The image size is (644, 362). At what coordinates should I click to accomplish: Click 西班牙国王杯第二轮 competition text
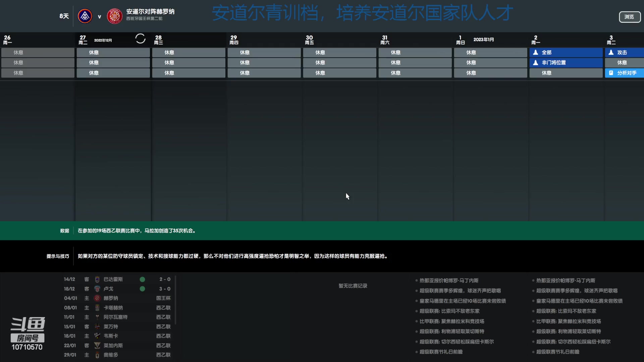click(144, 19)
